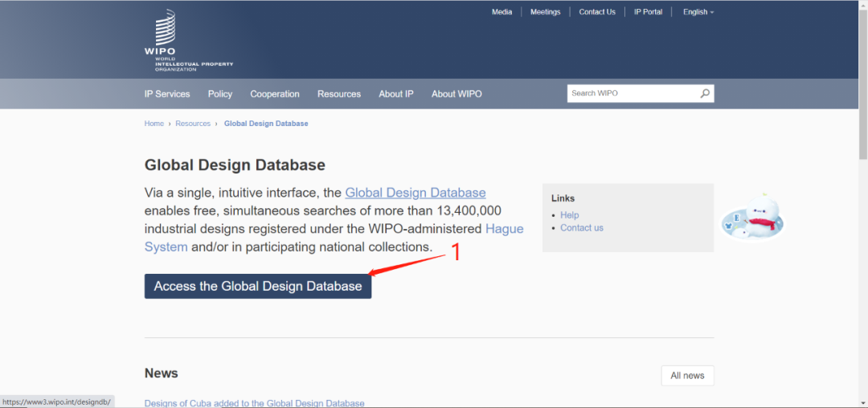Viewport: 868px width, 408px height.
Task: Click the News section heading
Action: coord(161,373)
